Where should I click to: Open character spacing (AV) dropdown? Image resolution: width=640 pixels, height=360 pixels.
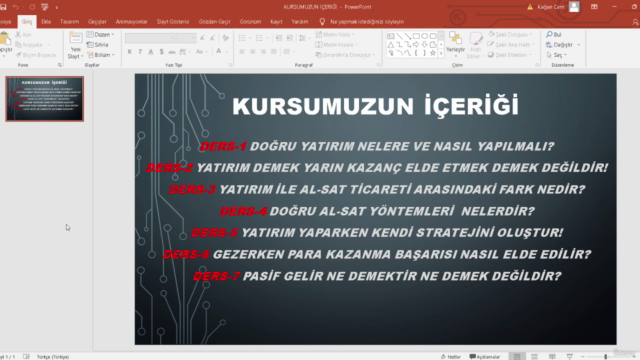[x=184, y=51]
